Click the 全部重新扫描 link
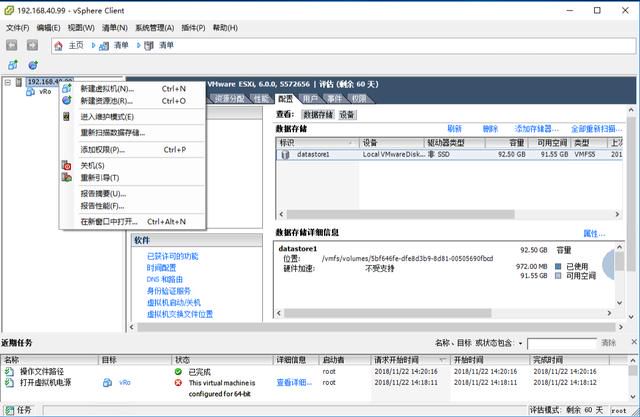The image size is (640, 417). (x=597, y=129)
